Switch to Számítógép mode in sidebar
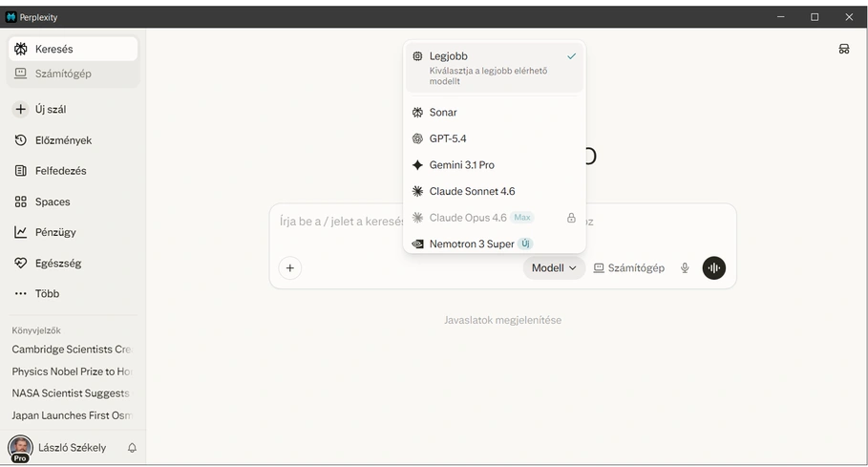This screenshot has height=467, width=868. (74, 74)
